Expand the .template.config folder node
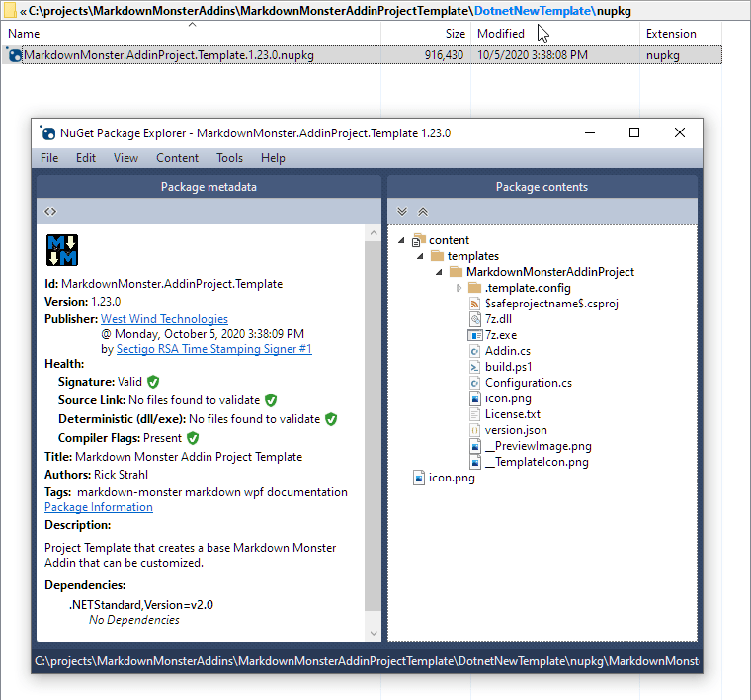The width and height of the screenshot is (751, 700). pyautogui.click(x=459, y=288)
